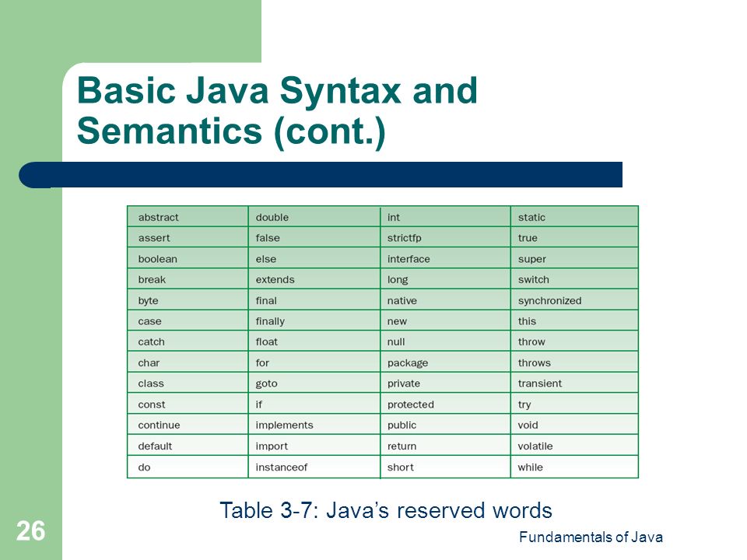Image resolution: width=747 pixels, height=560 pixels.
Task: Select the 'int' table entry
Action: pos(445,217)
